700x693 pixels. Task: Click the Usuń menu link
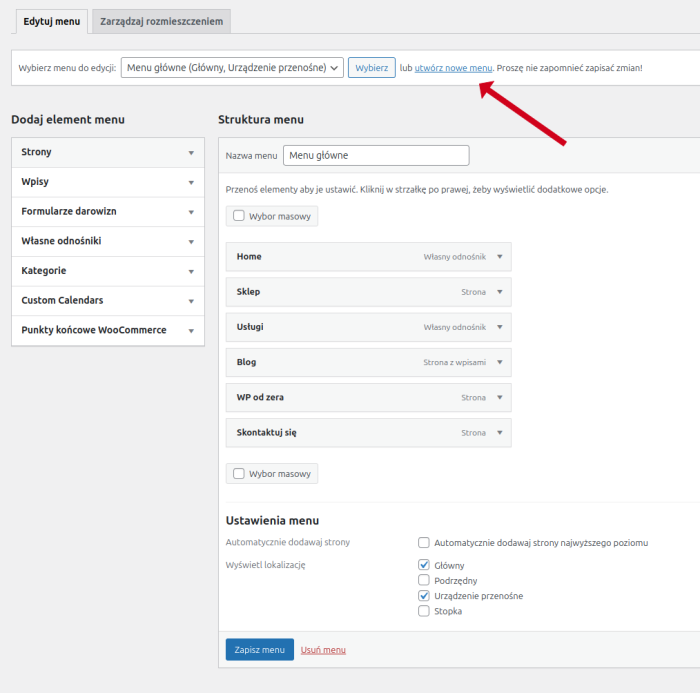[323, 650]
